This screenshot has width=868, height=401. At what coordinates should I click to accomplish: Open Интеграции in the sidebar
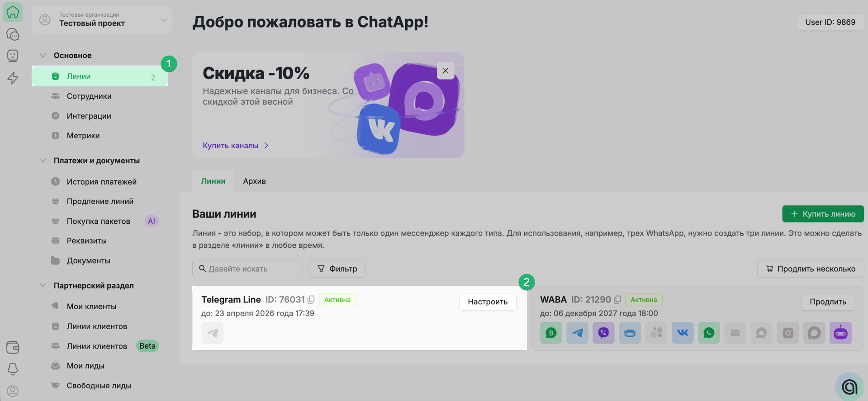pyautogui.click(x=89, y=116)
